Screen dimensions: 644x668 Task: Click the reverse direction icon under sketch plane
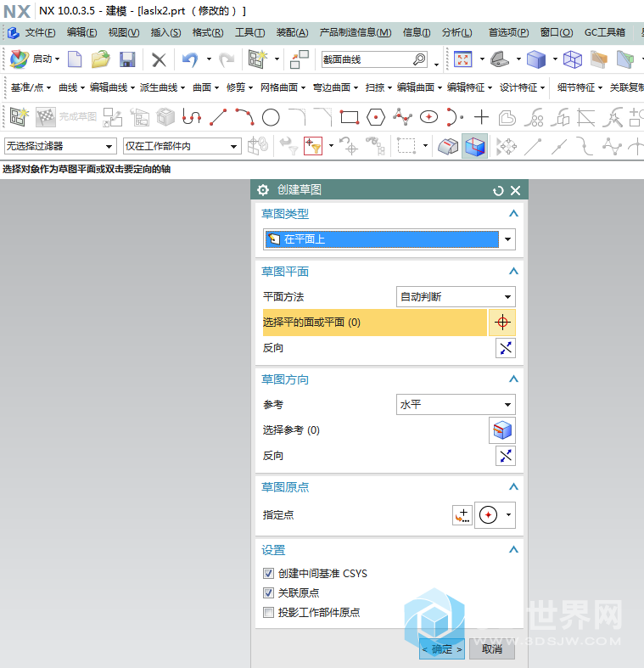pyautogui.click(x=506, y=348)
